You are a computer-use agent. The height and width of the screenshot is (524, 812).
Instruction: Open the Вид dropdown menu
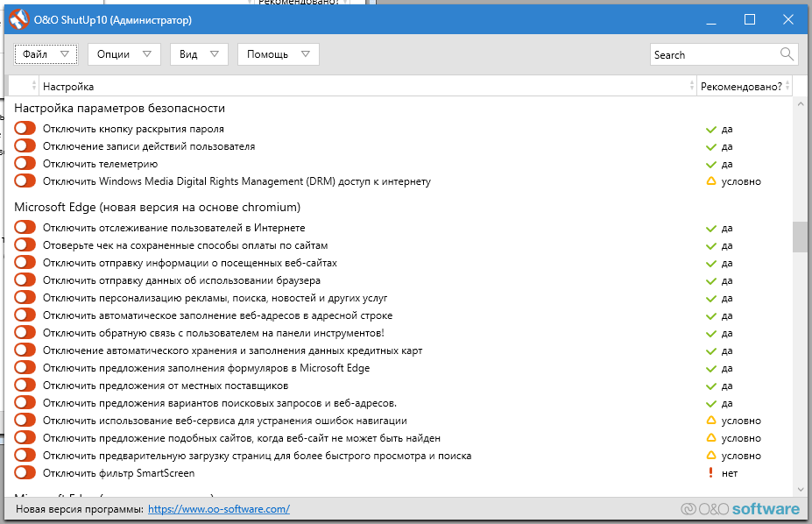coord(199,54)
